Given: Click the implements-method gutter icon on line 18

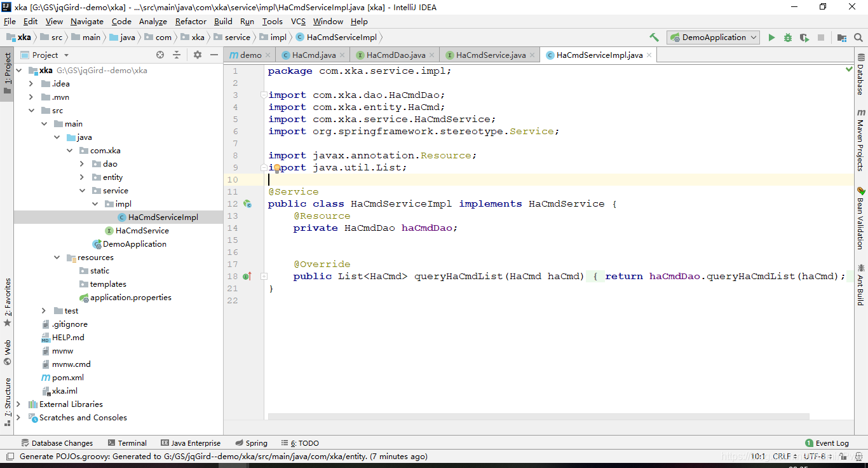Looking at the screenshot, I should pyautogui.click(x=247, y=276).
